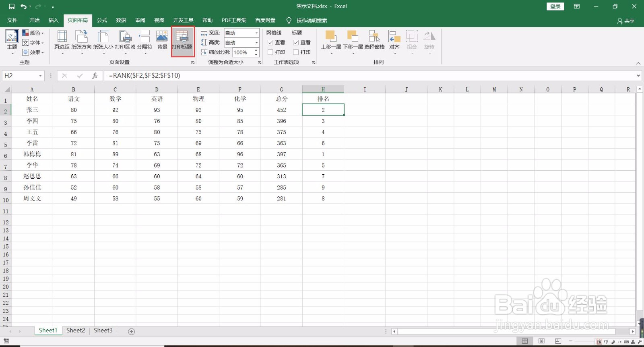Image resolution: width=644 pixels, height=347 pixels.
Task: Switch to the View (视图) tab
Action: click(x=159, y=21)
